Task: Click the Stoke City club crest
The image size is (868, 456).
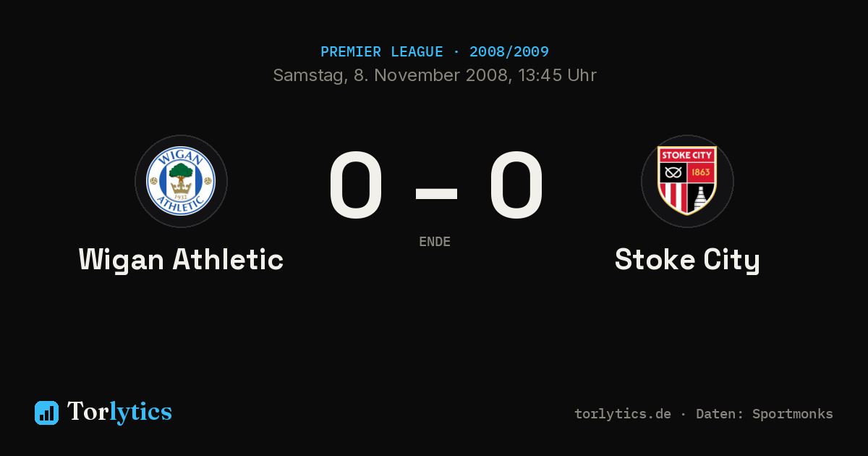Action: point(687,181)
